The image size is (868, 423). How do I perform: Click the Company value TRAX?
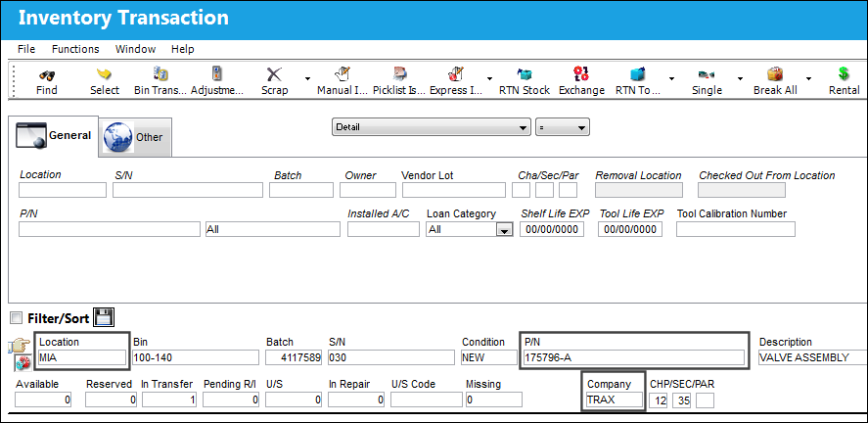pos(614,399)
